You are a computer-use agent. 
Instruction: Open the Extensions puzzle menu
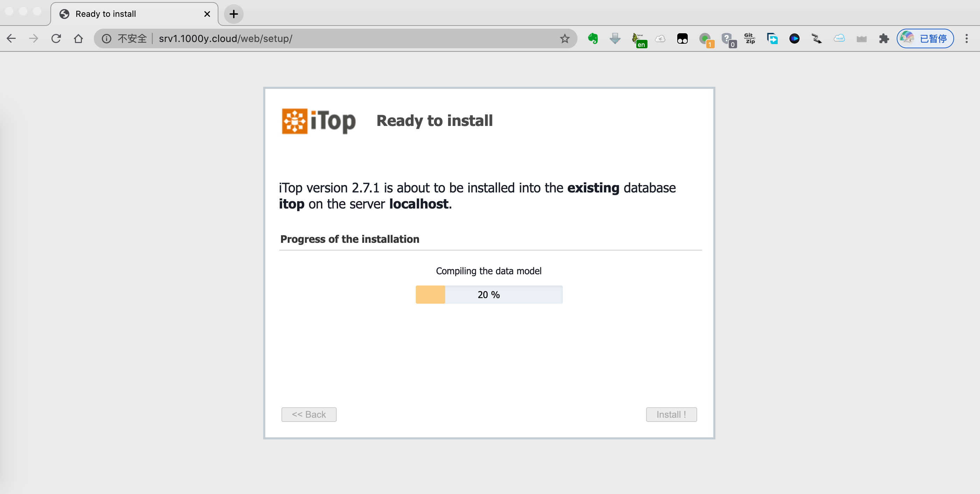(x=884, y=38)
